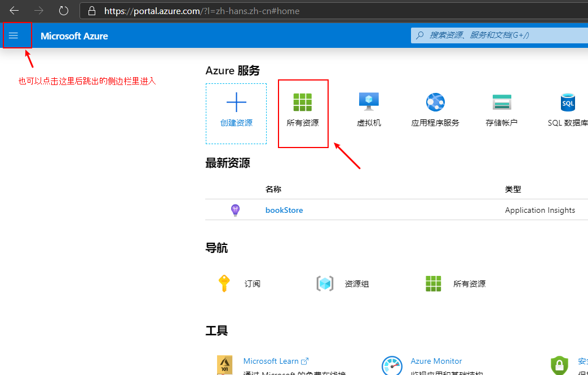Click the search magnifier icon
588x375 pixels.
(420, 35)
